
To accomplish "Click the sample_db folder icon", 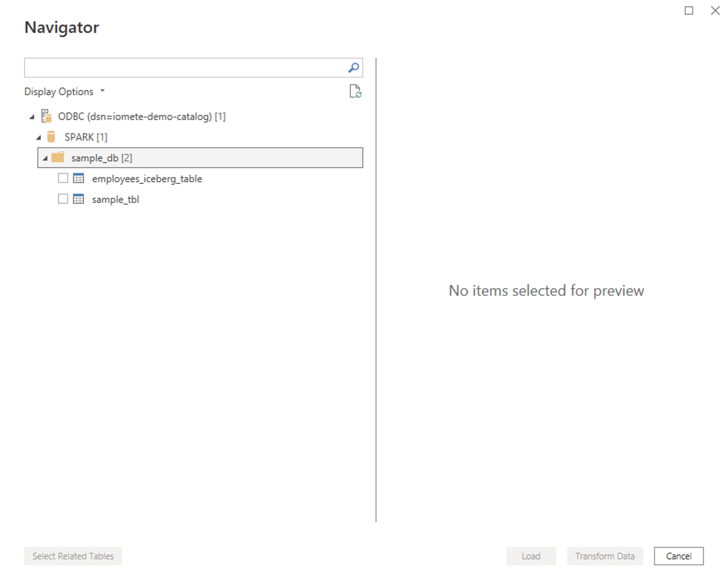I will coord(58,157).
